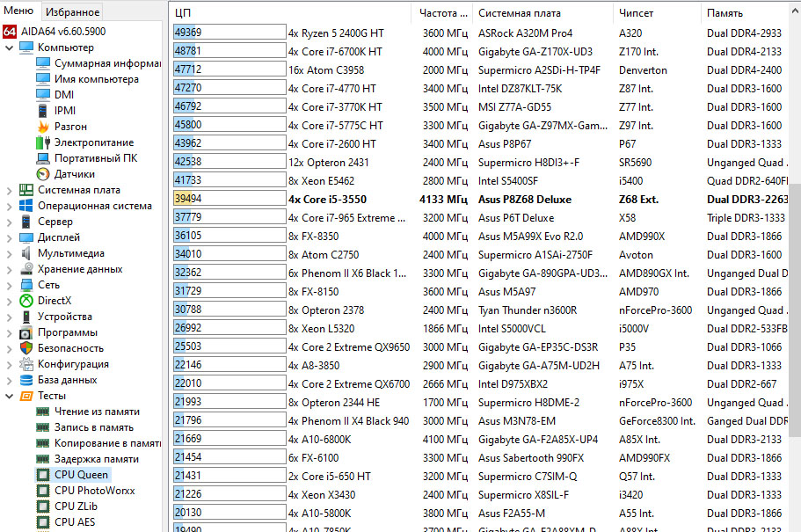This screenshot has width=801, height=532.
Task: Click the Denverton chipset cell
Action: (x=643, y=70)
